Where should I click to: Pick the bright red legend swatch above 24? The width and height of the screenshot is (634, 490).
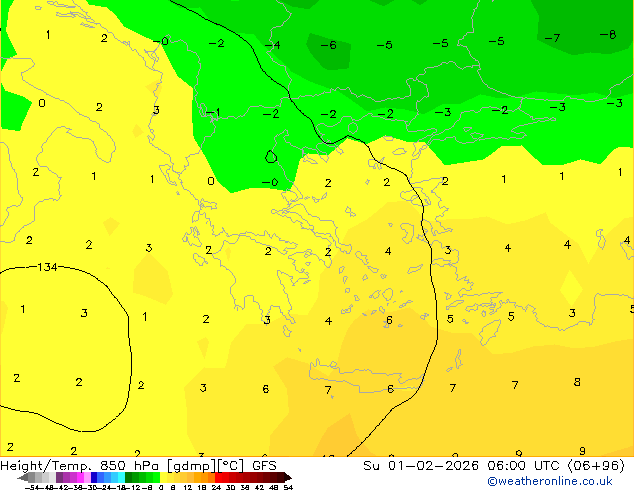coord(218,477)
